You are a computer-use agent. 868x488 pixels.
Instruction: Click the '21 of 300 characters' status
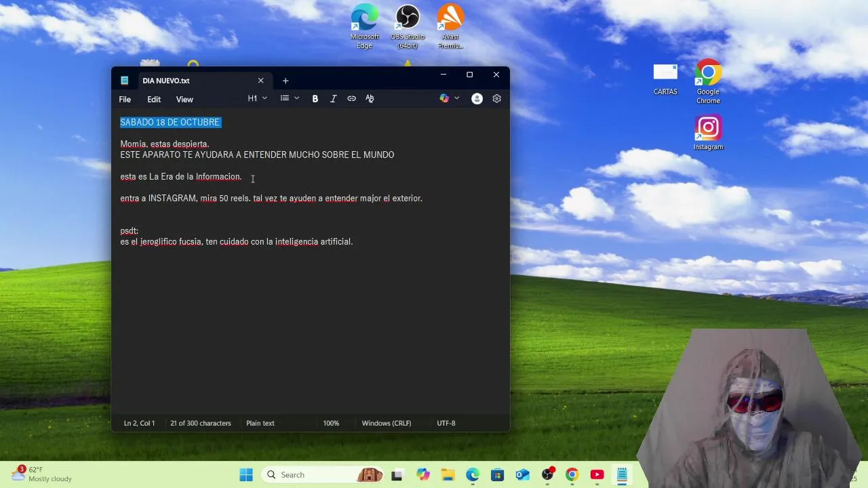pyautogui.click(x=201, y=423)
